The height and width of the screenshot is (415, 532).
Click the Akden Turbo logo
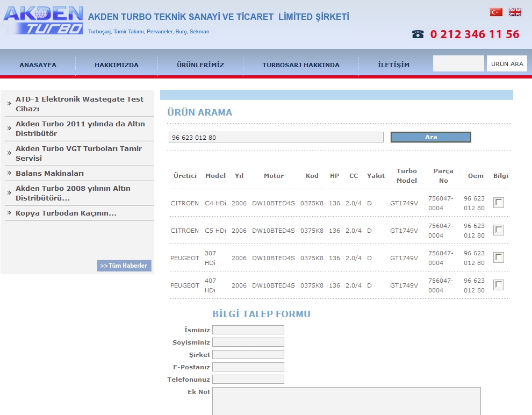43,20
